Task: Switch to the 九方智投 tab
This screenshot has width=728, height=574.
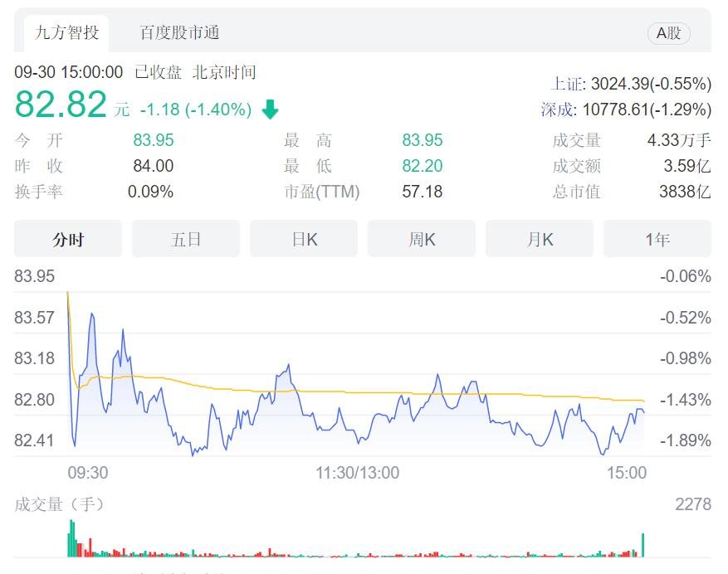Action: 67,33
